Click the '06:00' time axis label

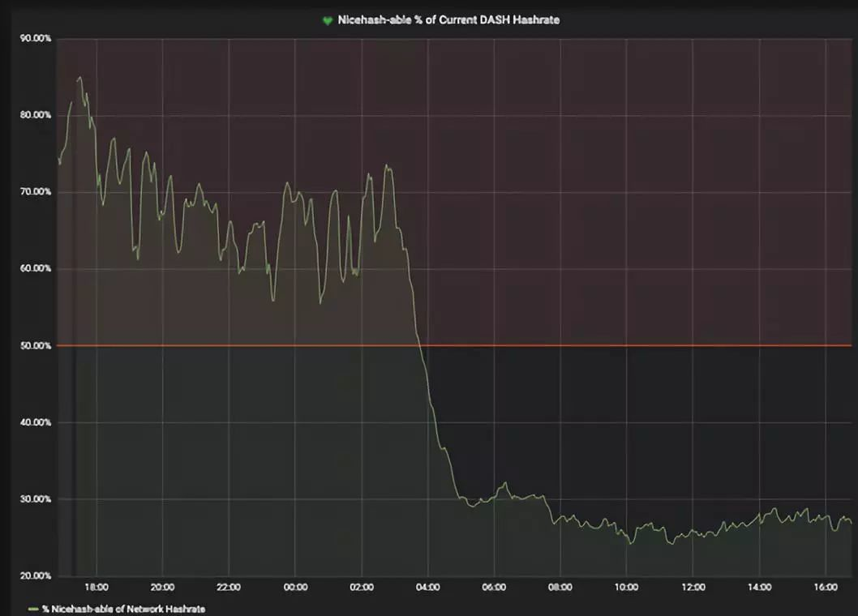click(x=494, y=587)
